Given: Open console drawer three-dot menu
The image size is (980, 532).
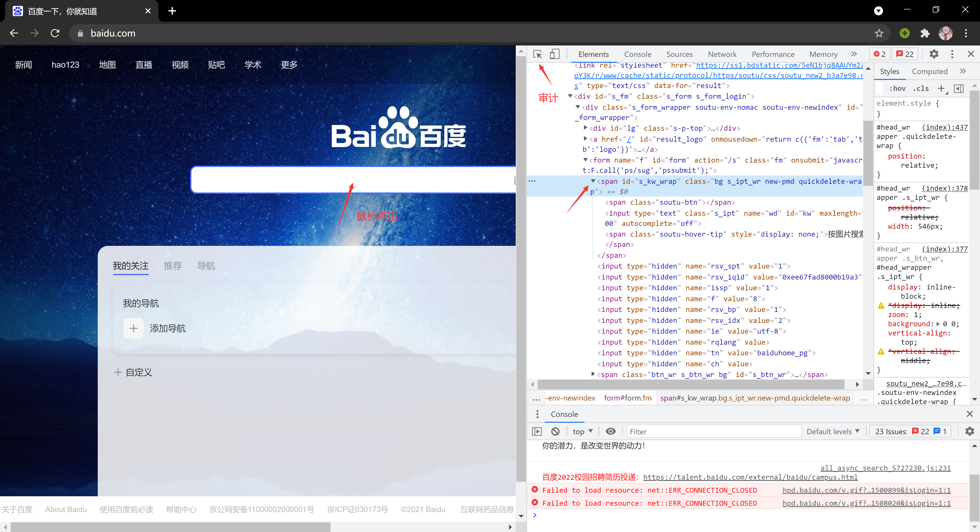Looking at the screenshot, I should coord(537,414).
